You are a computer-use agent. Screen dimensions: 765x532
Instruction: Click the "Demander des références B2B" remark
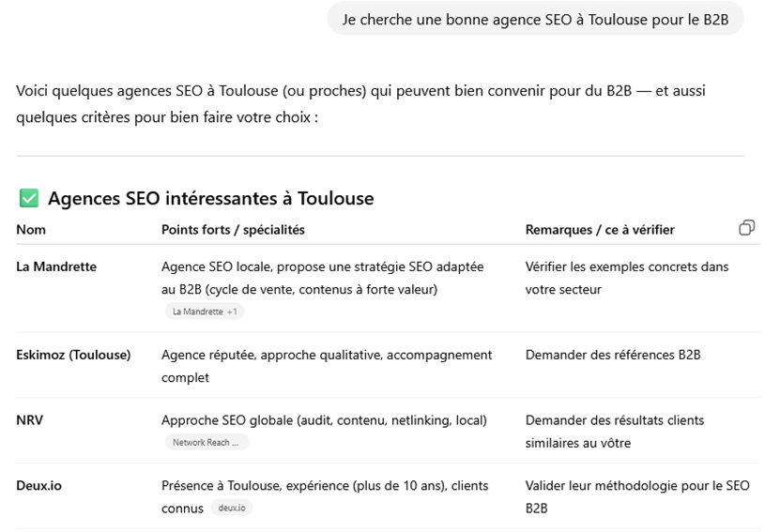pyautogui.click(x=613, y=355)
